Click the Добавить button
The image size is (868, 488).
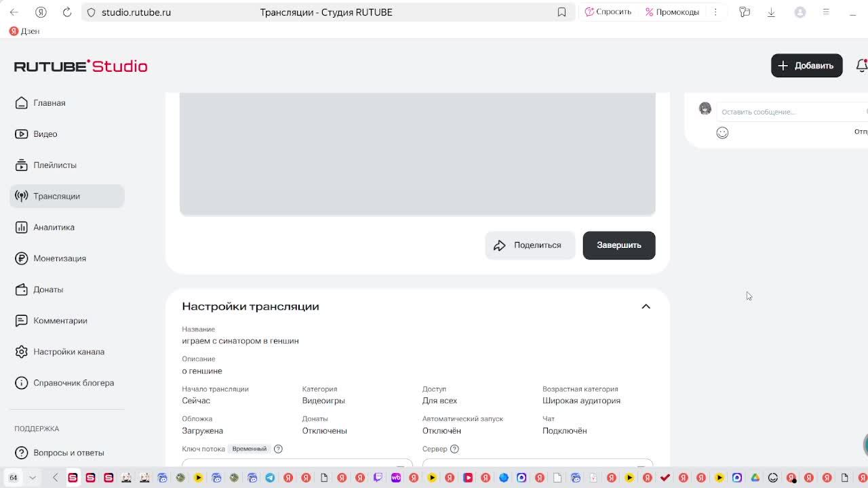click(x=806, y=66)
